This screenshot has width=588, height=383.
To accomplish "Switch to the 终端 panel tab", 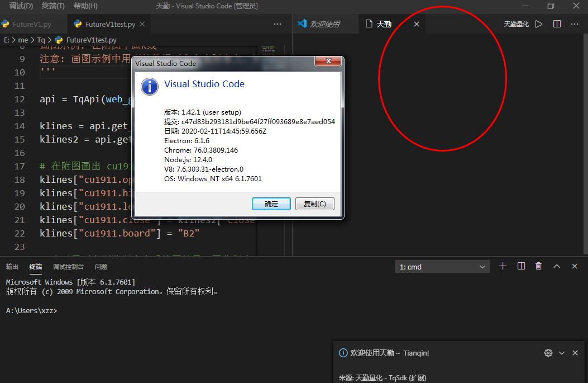I will tap(36, 267).
